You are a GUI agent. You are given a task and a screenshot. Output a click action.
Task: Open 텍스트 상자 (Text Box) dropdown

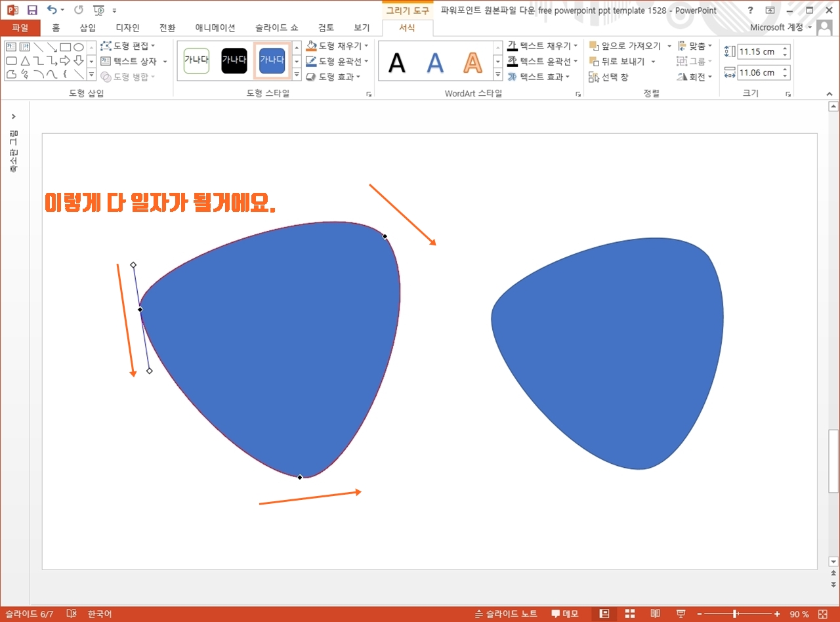pyautogui.click(x=134, y=61)
